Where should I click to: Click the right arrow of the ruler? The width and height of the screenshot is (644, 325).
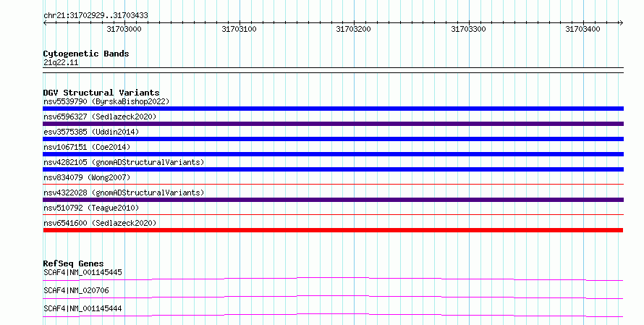point(621,23)
